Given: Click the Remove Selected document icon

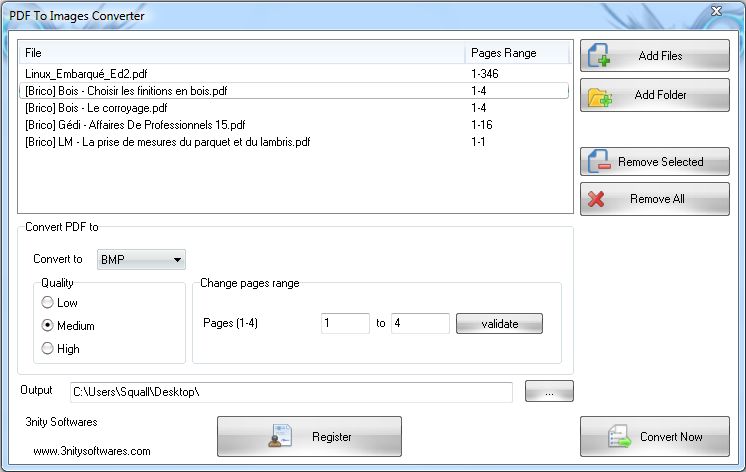Looking at the screenshot, I should (599, 162).
